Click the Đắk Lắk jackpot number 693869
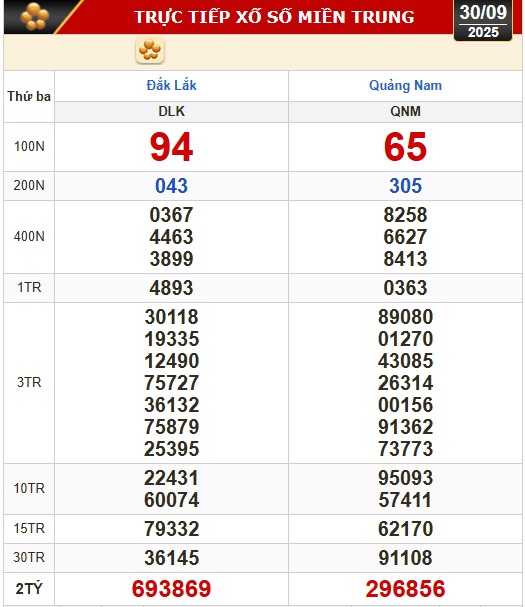Viewport: 525px width, 607px height. click(171, 589)
